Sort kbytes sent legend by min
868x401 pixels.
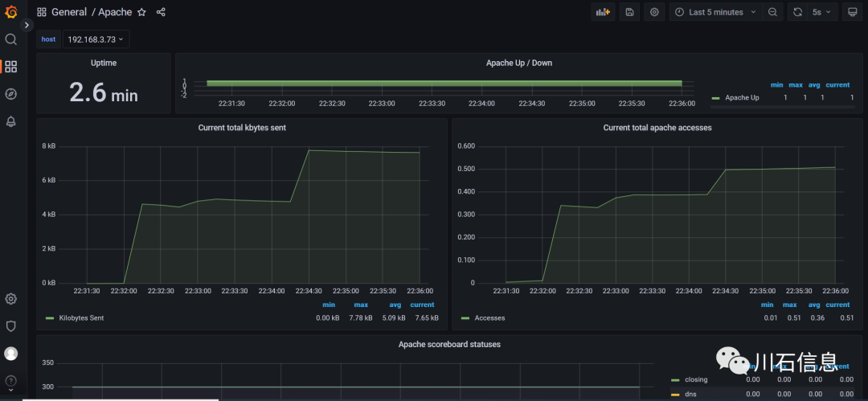tap(329, 305)
